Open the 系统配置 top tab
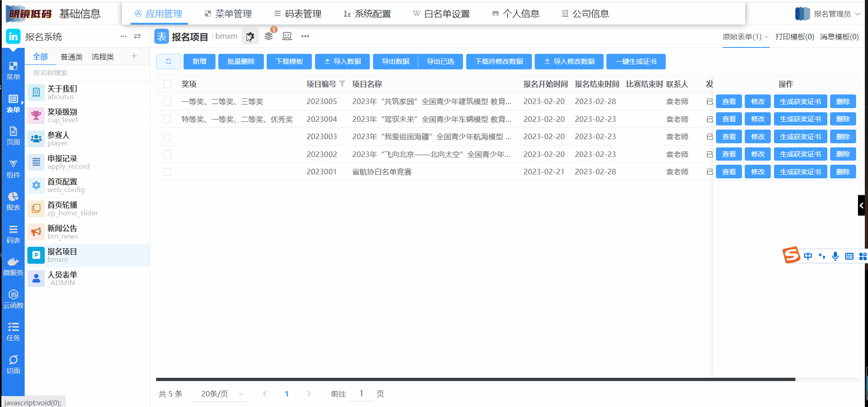The width and height of the screenshot is (868, 407). tap(368, 14)
